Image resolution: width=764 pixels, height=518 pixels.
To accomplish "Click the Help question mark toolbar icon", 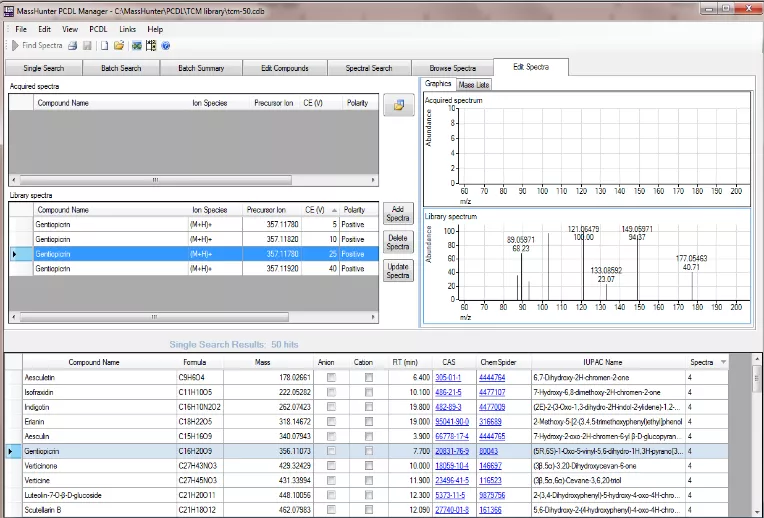I will tap(165, 45).
